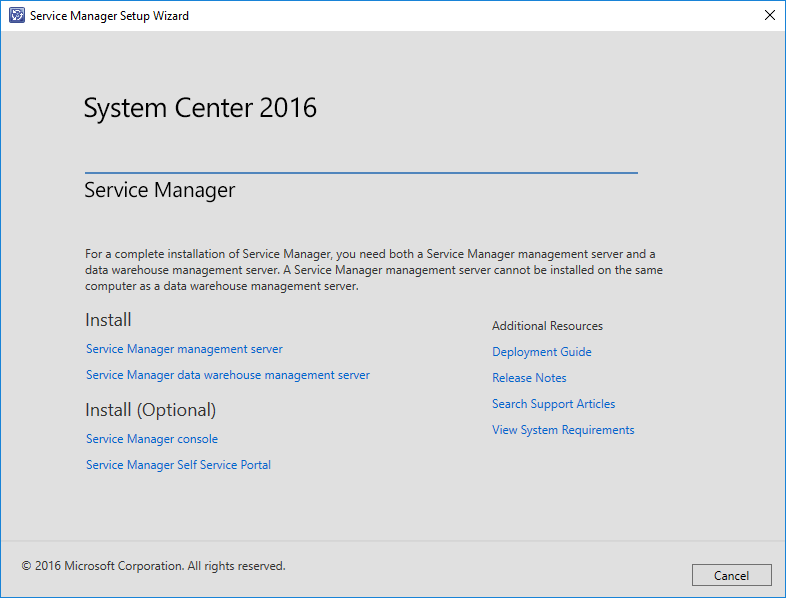Click the Install (Optional) heading
The width and height of the screenshot is (786, 598).
pos(150,410)
